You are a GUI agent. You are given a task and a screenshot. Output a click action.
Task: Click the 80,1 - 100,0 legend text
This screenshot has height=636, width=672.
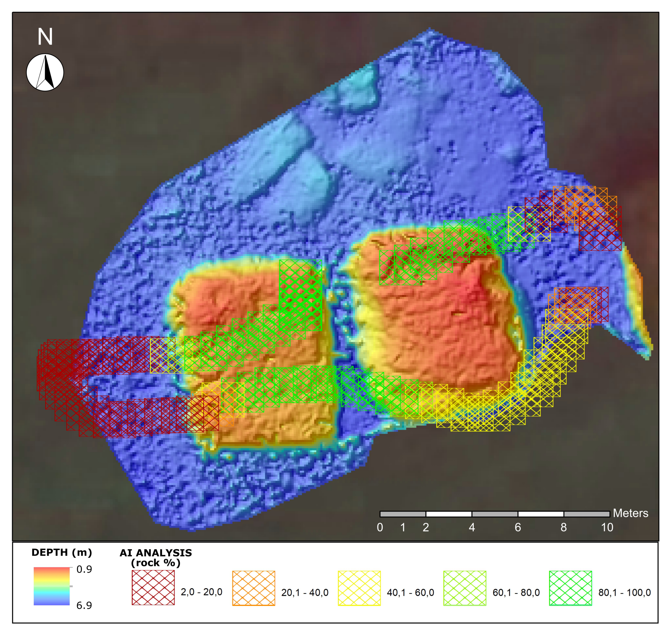(x=624, y=593)
